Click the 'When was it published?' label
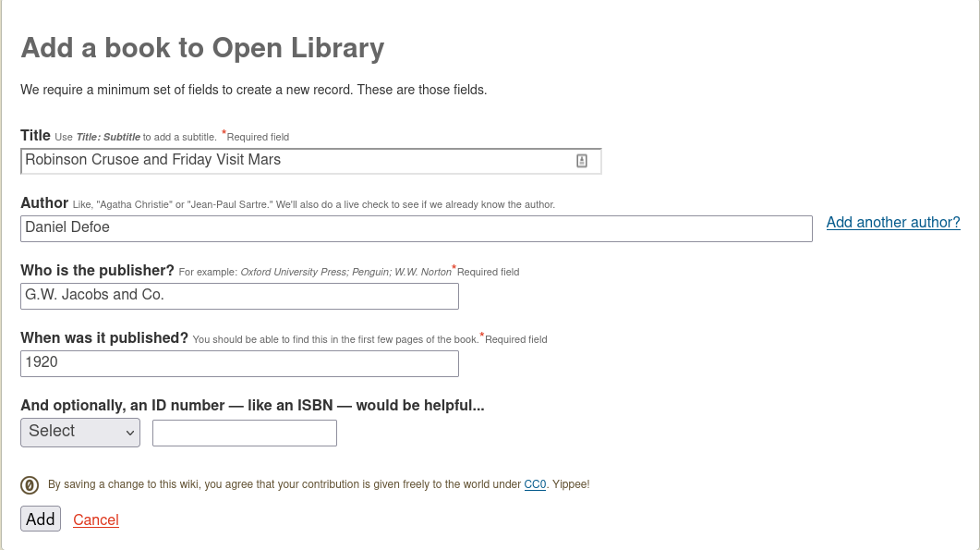The width and height of the screenshot is (980, 550). (104, 338)
